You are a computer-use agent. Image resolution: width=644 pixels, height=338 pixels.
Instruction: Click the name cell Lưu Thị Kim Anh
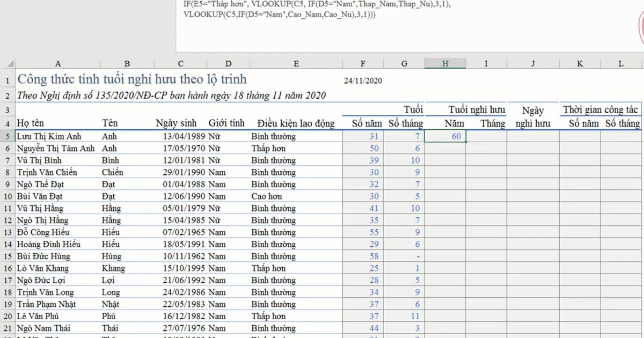click(49, 136)
